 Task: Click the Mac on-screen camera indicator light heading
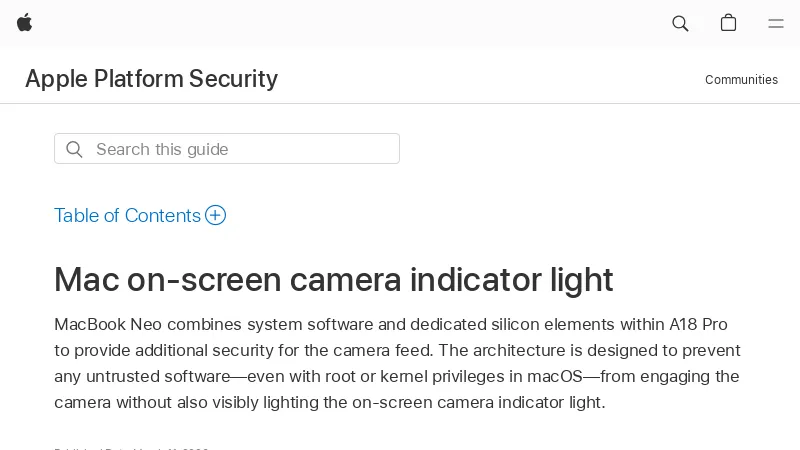tap(333, 279)
